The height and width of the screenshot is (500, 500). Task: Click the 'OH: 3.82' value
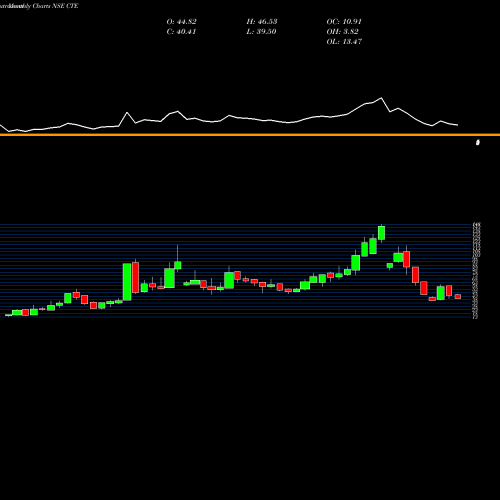(x=342, y=32)
